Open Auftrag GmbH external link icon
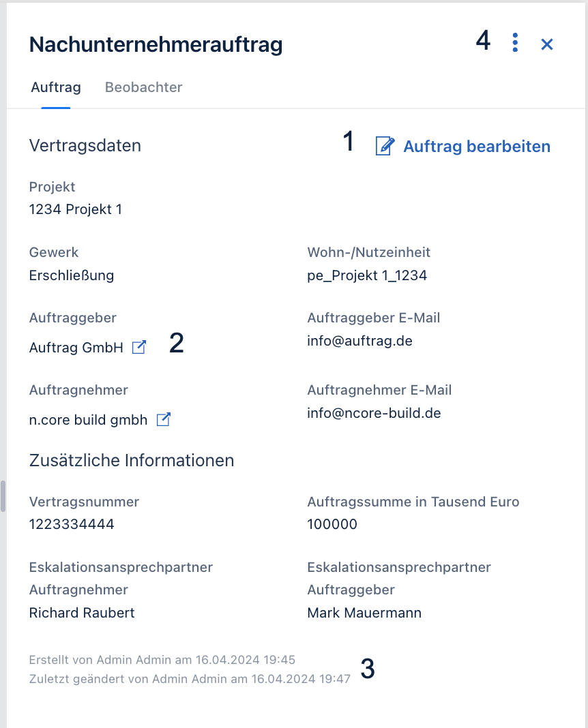 [139, 347]
